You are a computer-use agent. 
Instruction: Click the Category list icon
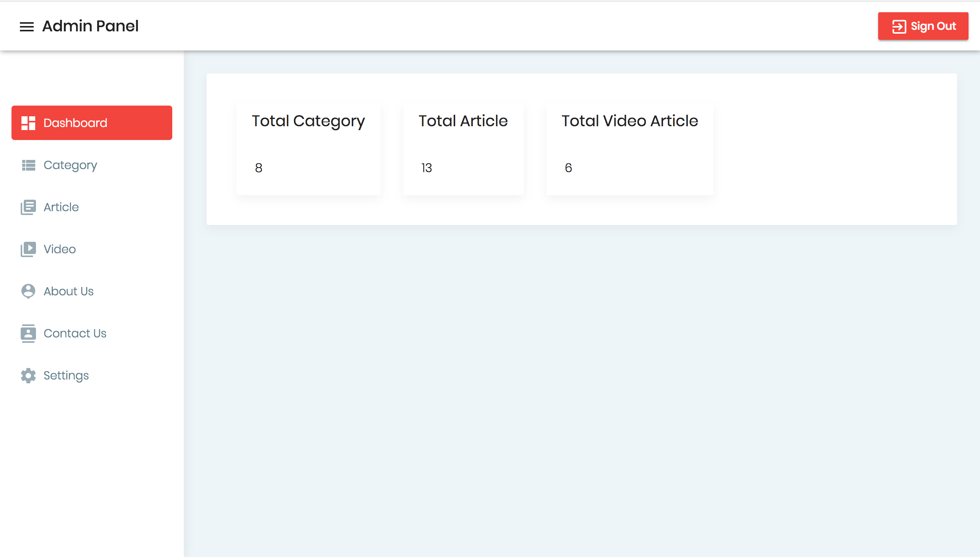(28, 165)
